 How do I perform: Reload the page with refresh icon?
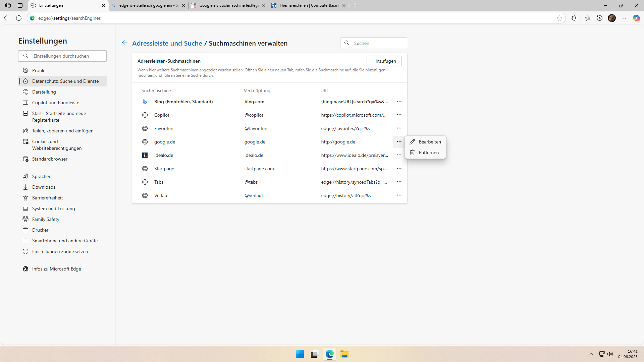[19, 18]
